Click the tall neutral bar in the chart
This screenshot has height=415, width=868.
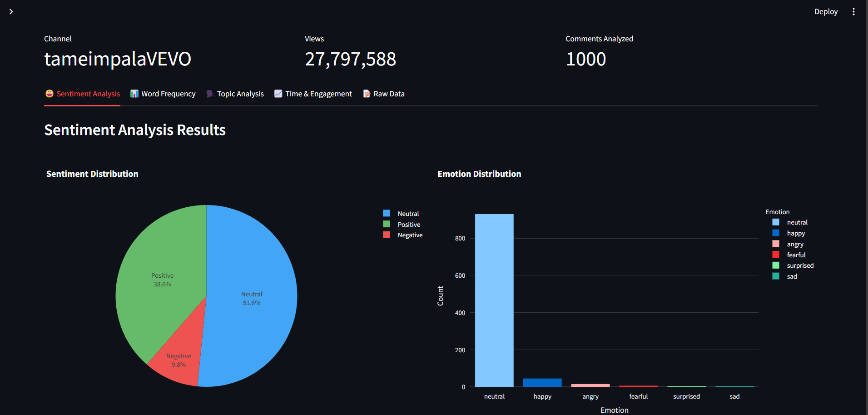point(494,300)
